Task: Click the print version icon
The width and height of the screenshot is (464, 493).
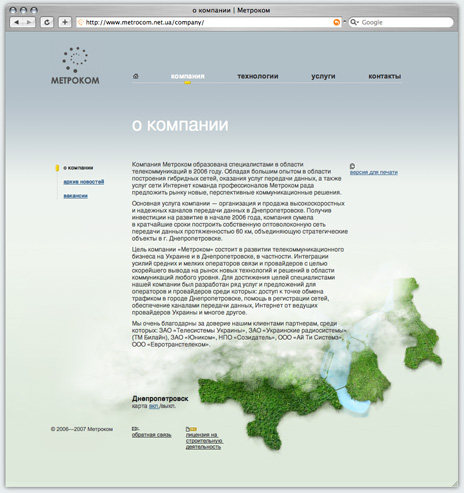Action: (x=352, y=166)
